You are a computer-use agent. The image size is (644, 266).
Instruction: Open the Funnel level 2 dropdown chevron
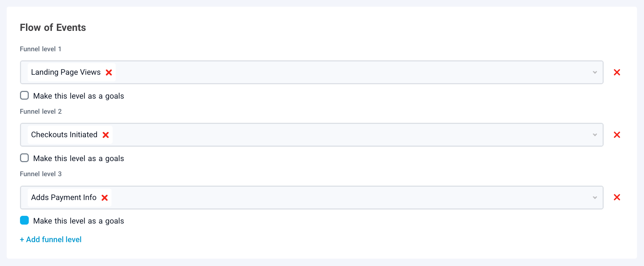595,135
